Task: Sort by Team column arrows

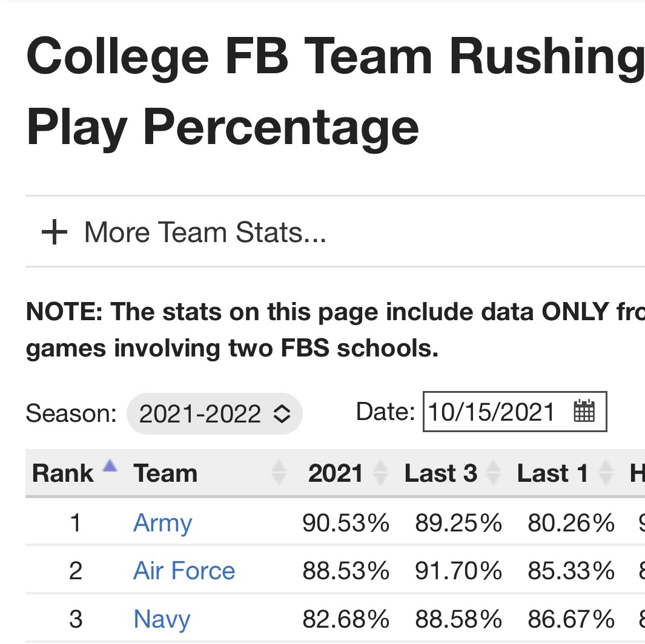Action: [x=279, y=473]
